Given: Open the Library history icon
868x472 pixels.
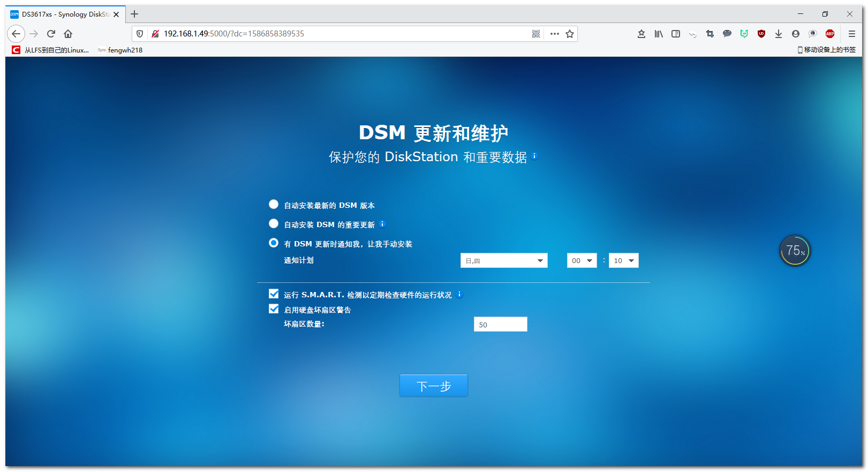Looking at the screenshot, I should click(659, 34).
